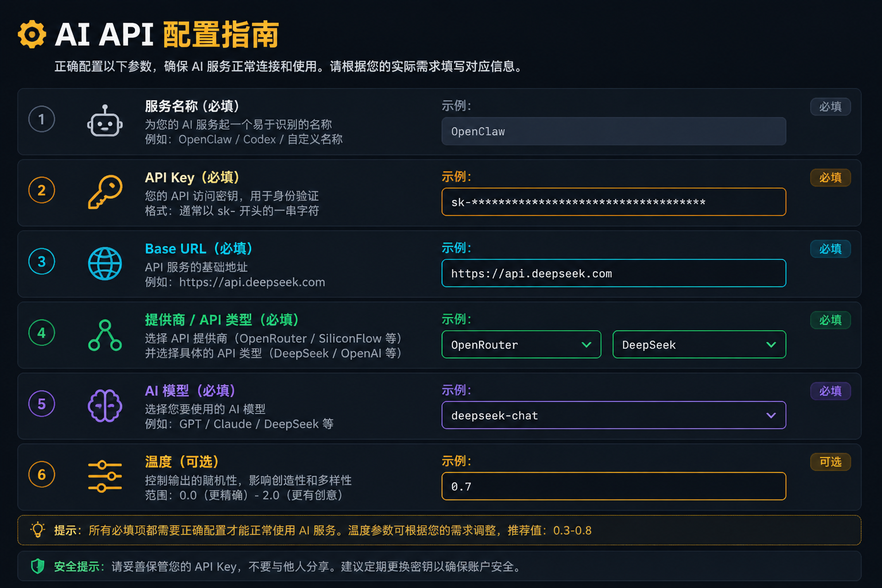Click text 并选择具体的 API 类型 line

click(x=273, y=353)
